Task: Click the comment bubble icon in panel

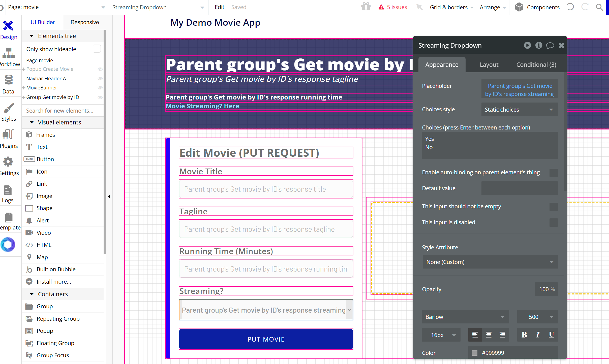Action: click(550, 45)
